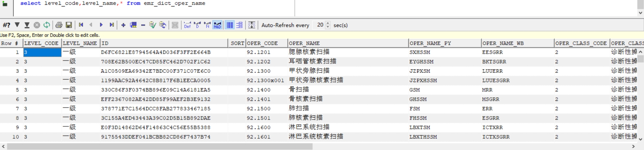Increase the auto-refresh seconds value
Image resolution: width=644 pixels, height=150 pixels.
(328, 23)
